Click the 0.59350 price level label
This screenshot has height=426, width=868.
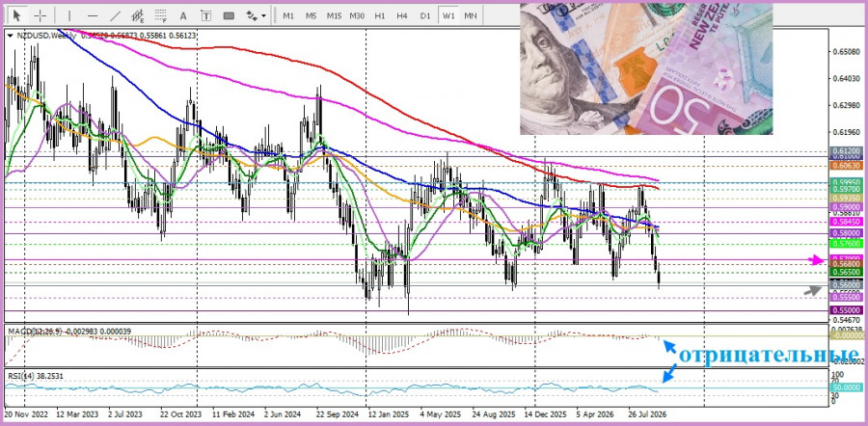pos(847,197)
